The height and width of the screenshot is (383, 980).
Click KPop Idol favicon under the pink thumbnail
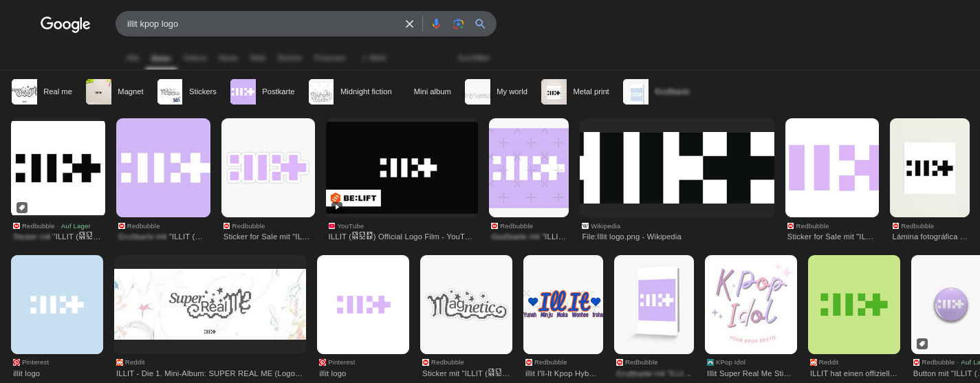pyautogui.click(x=710, y=362)
